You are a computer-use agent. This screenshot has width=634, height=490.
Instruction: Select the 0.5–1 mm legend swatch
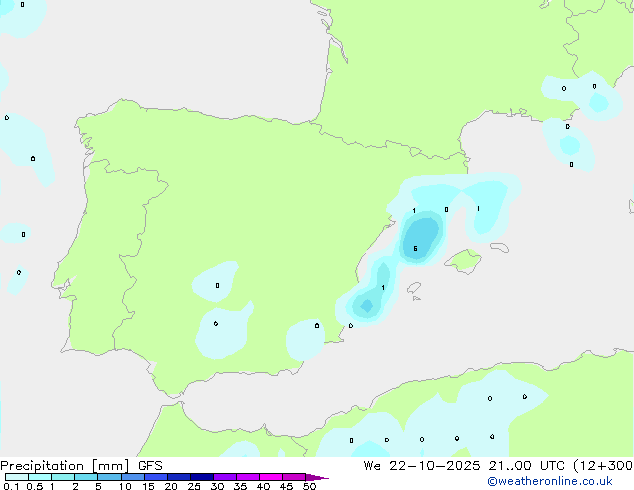point(40,477)
